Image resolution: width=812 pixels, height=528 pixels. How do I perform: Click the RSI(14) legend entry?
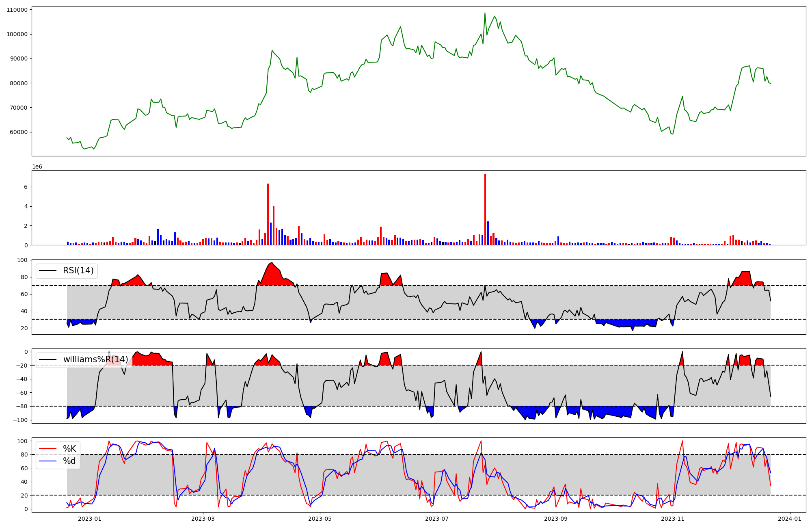click(78, 270)
